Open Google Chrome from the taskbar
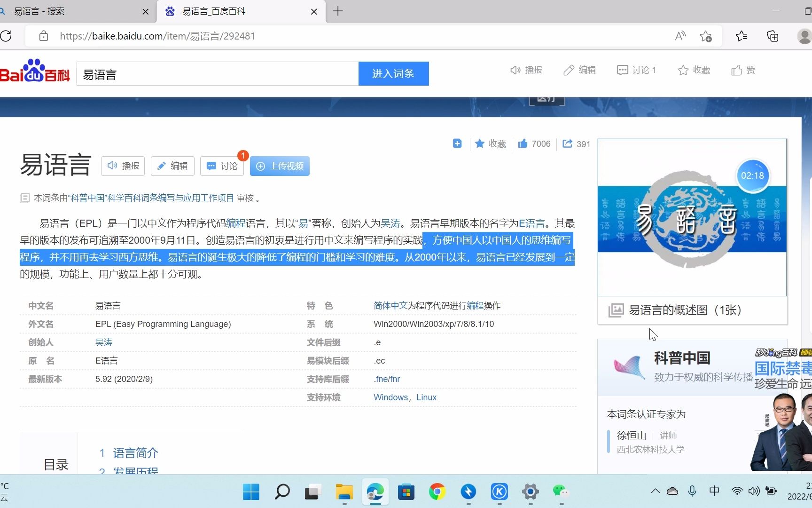Screen dimensions: 812x508 coord(437,492)
